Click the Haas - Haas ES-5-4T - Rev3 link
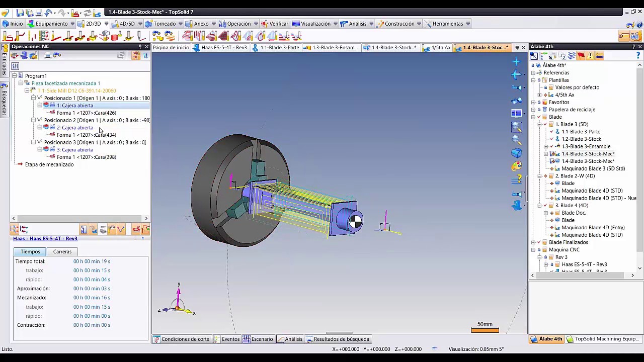 (x=45, y=239)
